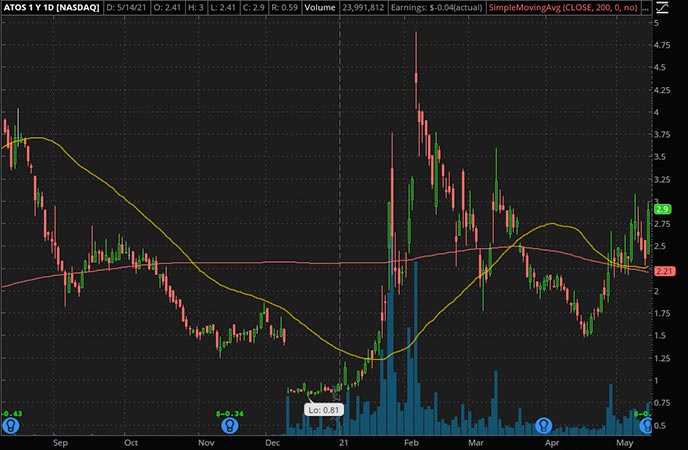Click the 1.75 level on the price axis
Screen dimensions: 688x450
point(662,313)
